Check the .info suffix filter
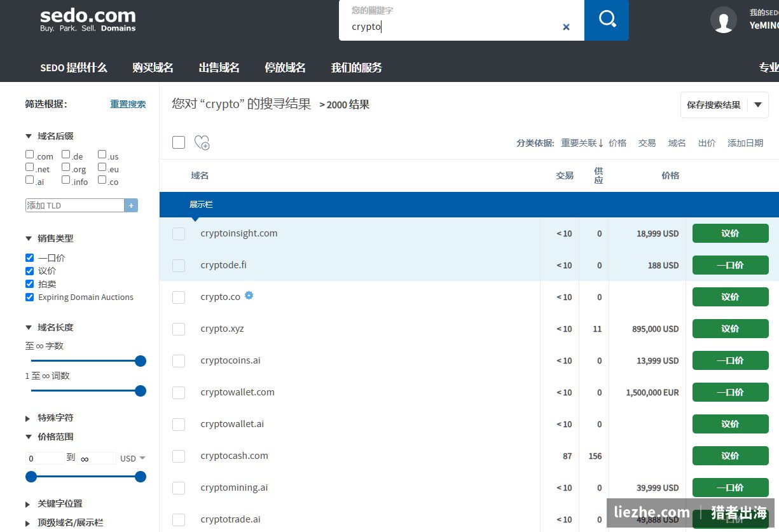Viewport: 779px width, 532px height. pos(65,180)
